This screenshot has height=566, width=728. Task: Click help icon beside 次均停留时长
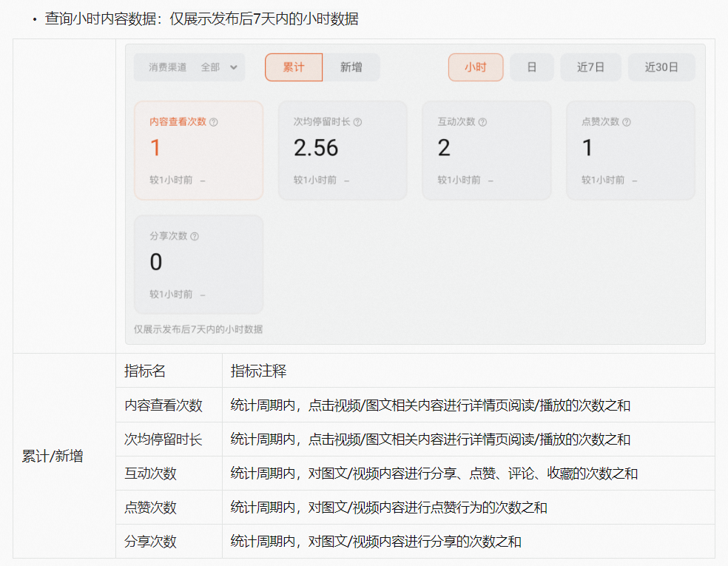tap(357, 122)
